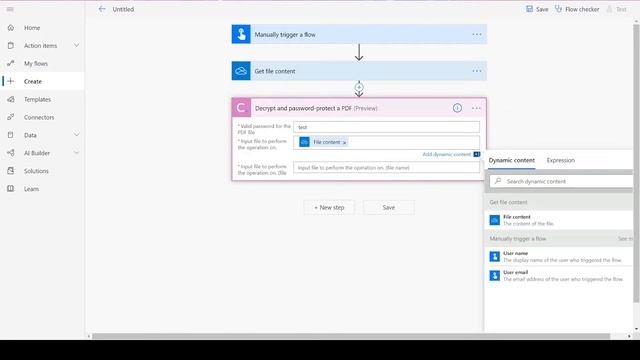Click the User email item icon

(495, 276)
